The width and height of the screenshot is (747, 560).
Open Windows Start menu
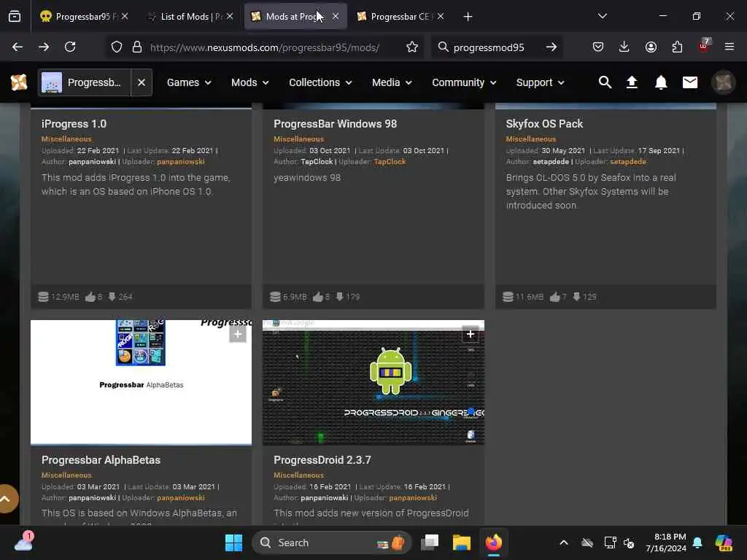[x=233, y=542]
